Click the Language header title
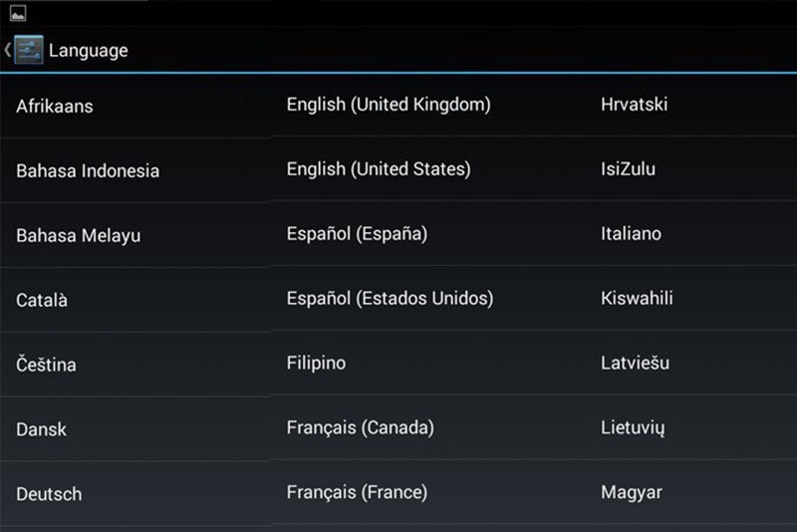797x532 pixels. tap(89, 50)
